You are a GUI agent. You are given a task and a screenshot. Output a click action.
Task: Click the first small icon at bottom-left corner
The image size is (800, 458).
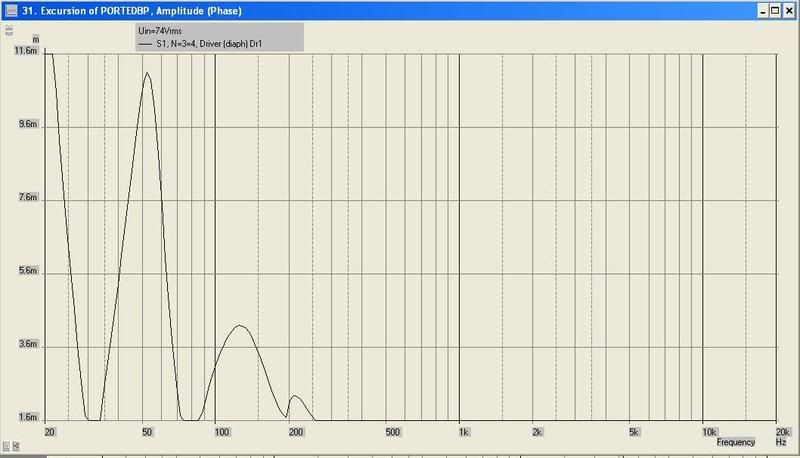7,443
